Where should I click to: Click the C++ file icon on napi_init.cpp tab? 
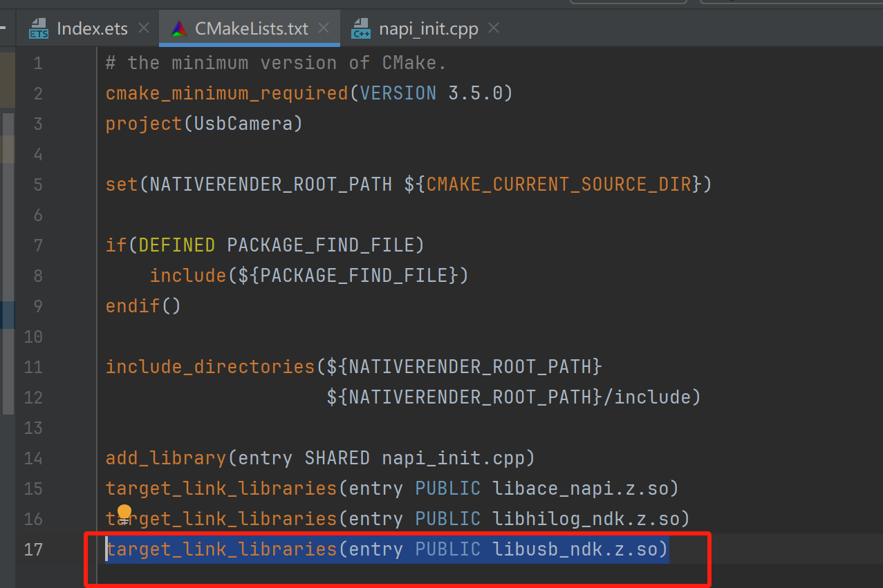point(361,28)
